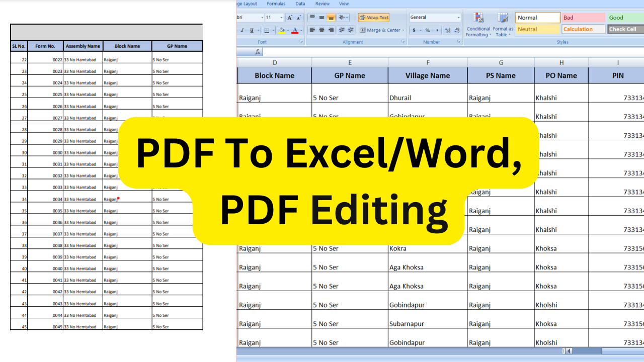Switch to the Formulas ribbon tab
This screenshot has height=362, width=644.
pos(276,4)
